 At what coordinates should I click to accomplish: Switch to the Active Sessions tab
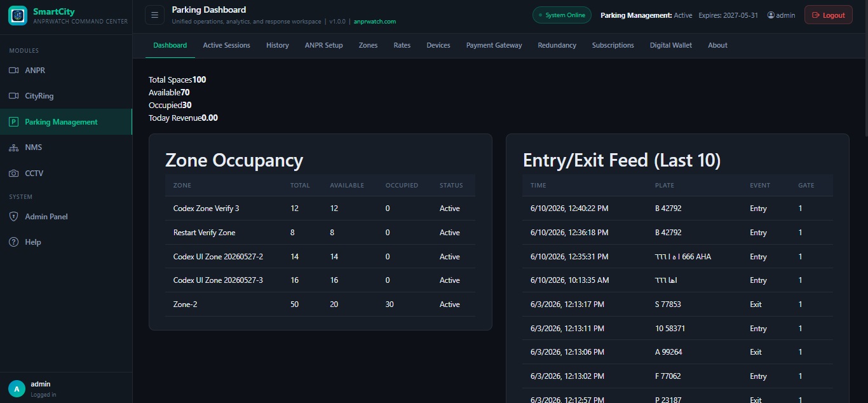(x=226, y=45)
